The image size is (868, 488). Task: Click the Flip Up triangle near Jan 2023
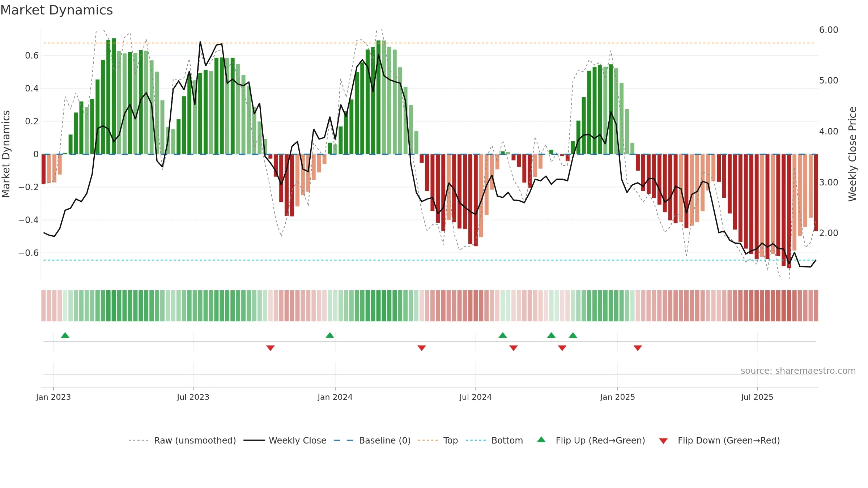pyautogui.click(x=65, y=335)
